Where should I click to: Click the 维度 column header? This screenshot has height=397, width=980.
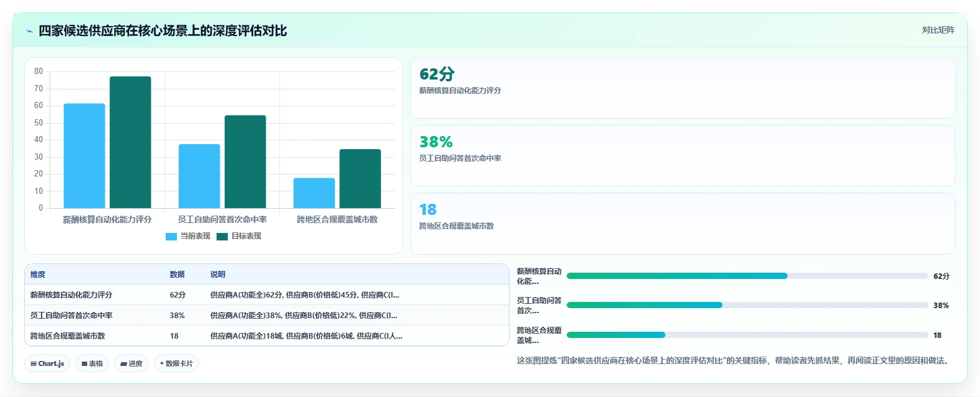point(38,275)
